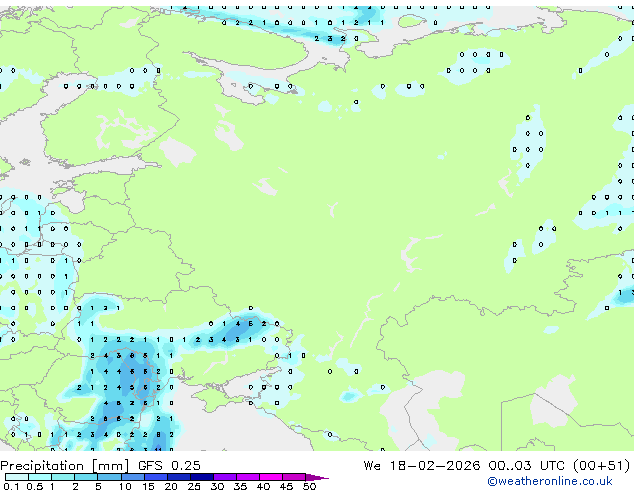Select the 'Precipitation [mm]' title text
Screen dimensions: 634x490
(64, 466)
